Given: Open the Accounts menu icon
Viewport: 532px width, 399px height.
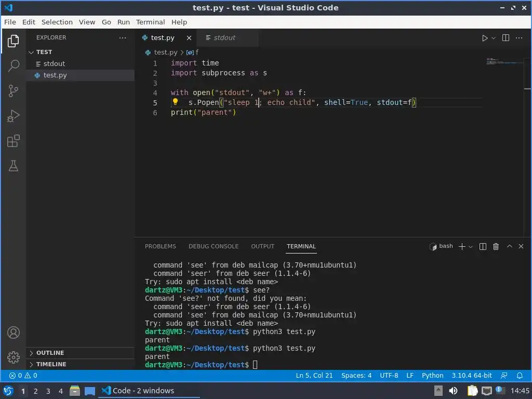Looking at the screenshot, I should [13, 332].
